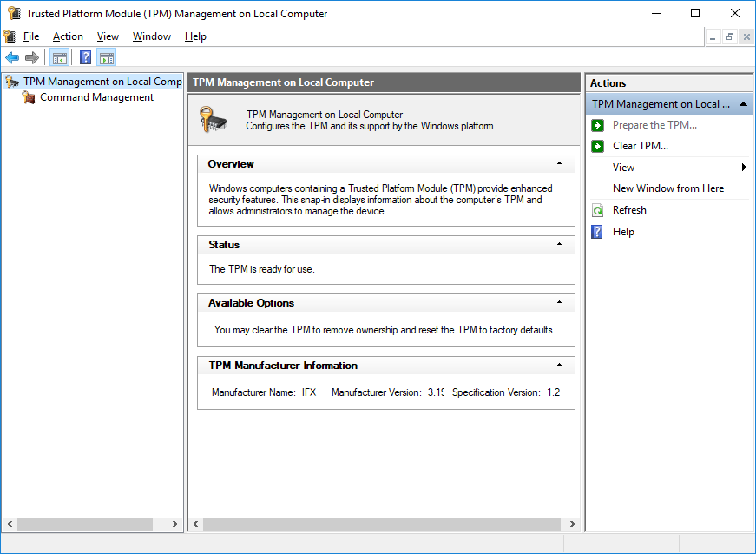Click the inner MDI restore button
This screenshot has height=554, width=756.
click(730, 37)
